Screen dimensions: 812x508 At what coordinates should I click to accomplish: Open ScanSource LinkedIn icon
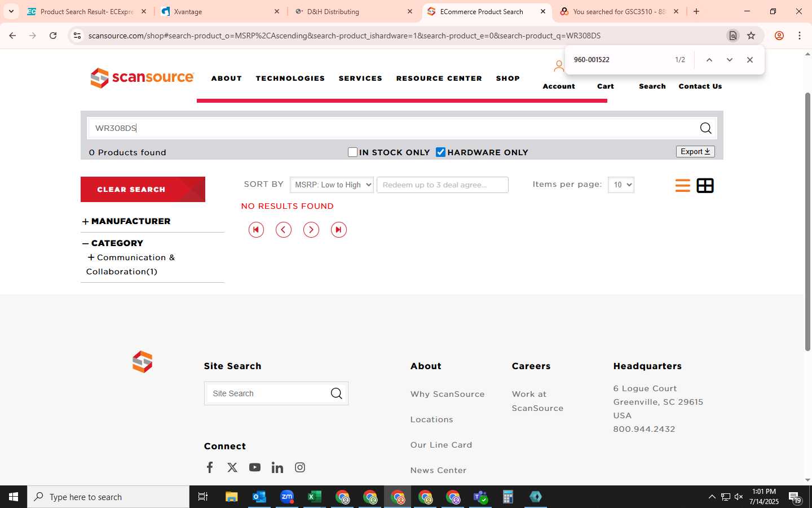click(277, 467)
